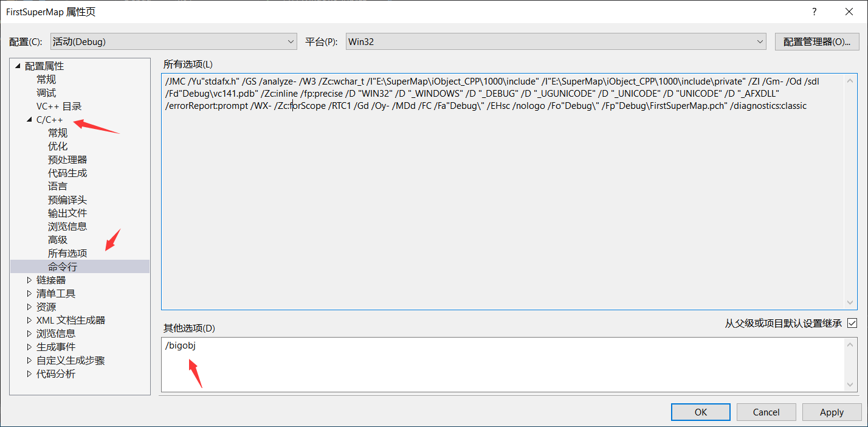Expand the 自定义生成步骤 node

pos(29,360)
